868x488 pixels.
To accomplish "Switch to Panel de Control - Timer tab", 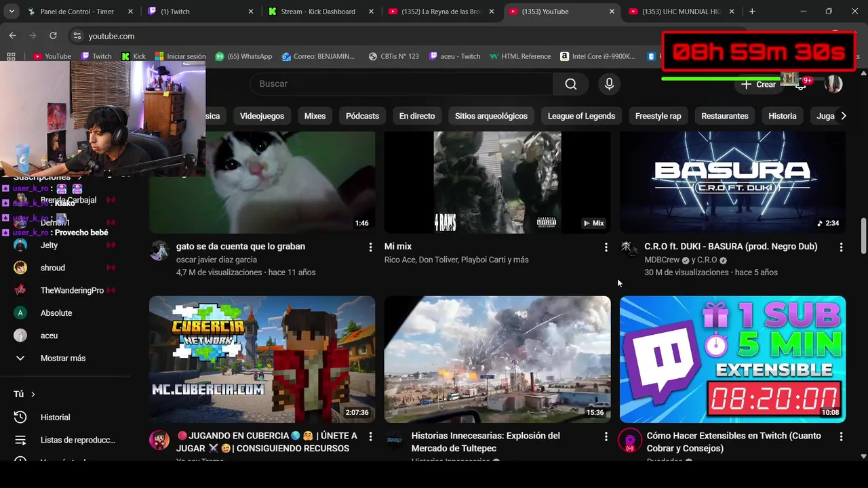I will [76, 12].
